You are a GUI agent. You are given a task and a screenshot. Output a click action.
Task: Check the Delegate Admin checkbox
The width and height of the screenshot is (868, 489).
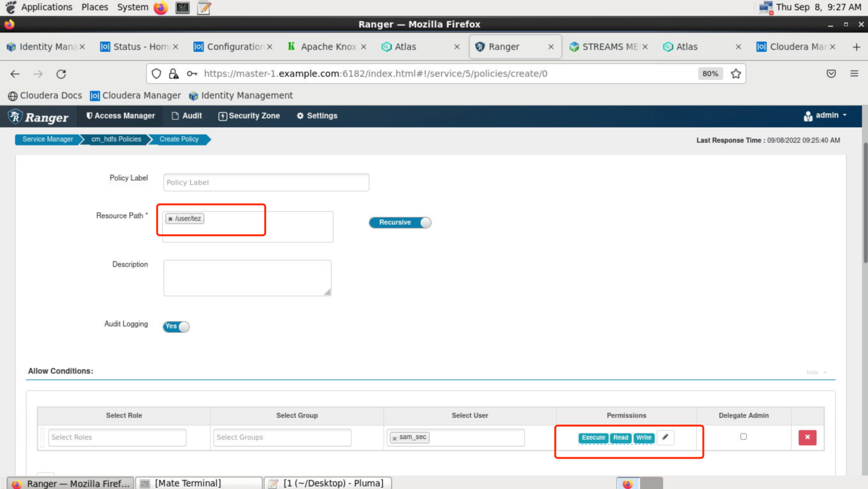click(743, 437)
